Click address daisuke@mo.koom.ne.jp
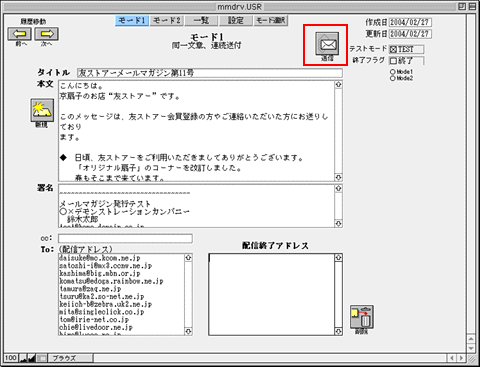 (100, 258)
